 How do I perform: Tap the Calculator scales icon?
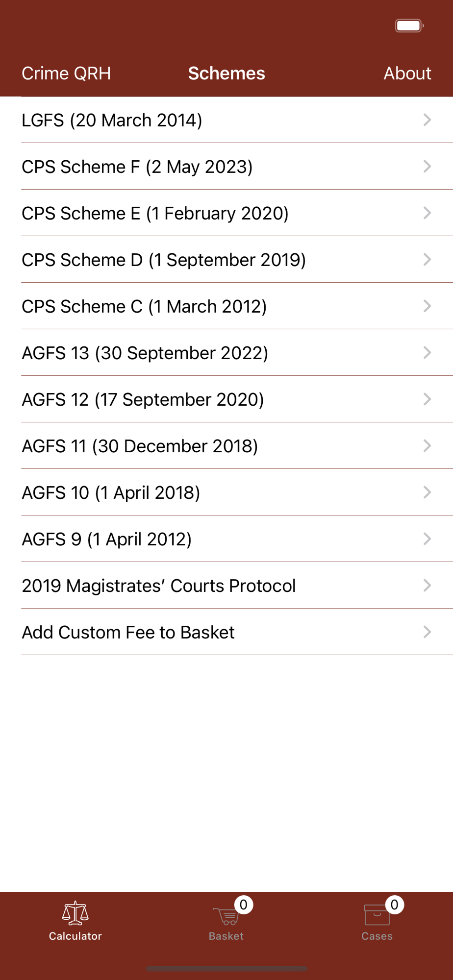[x=75, y=913]
